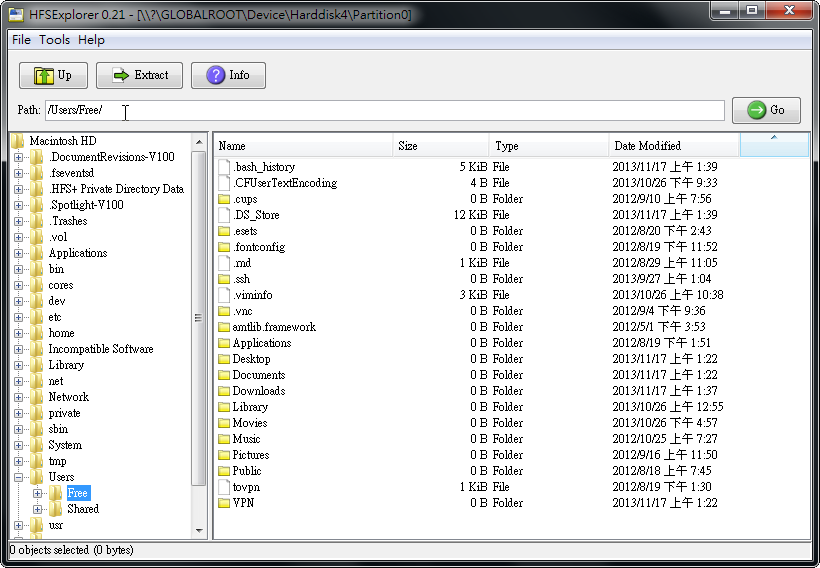The width and height of the screenshot is (820, 568).
Task: Expand the .fseventsd tree node
Action: (x=18, y=173)
